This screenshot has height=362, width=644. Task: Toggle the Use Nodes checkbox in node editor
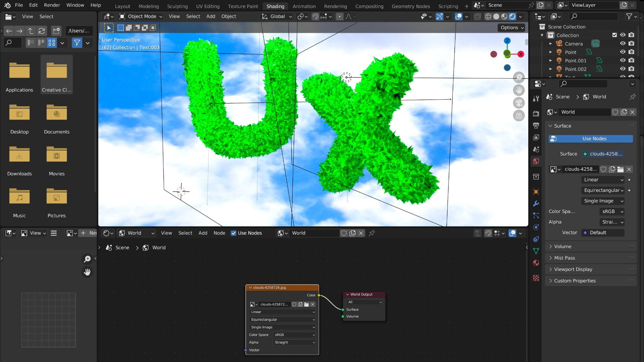coord(233,233)
